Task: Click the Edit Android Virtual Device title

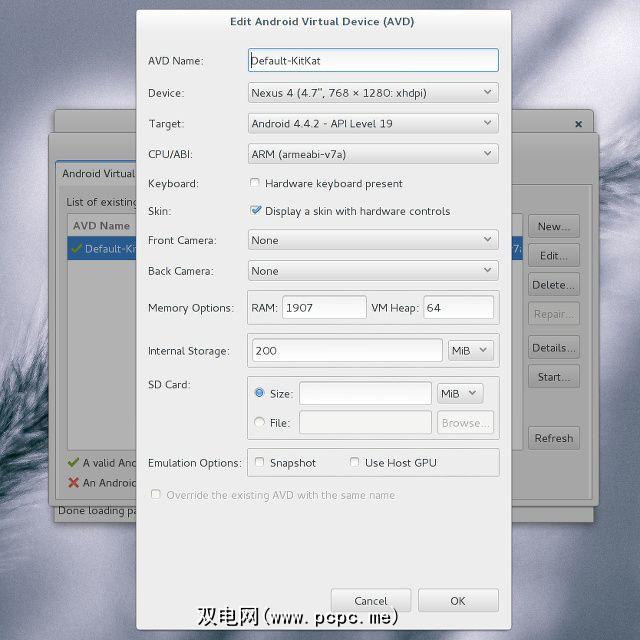Action: (322, 22)
